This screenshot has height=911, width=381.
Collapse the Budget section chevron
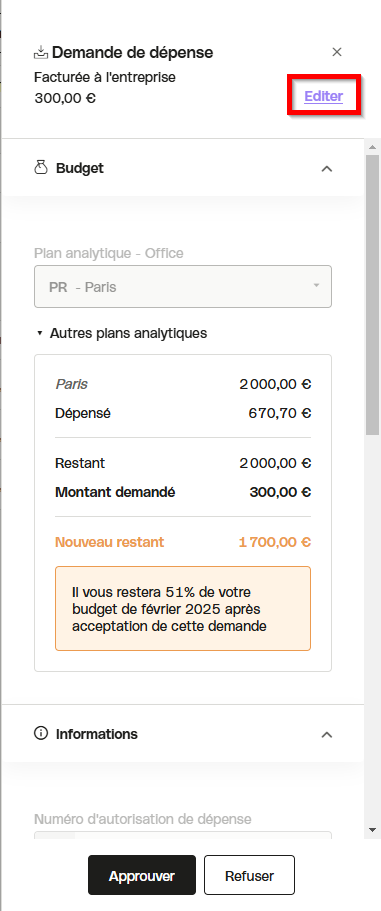tap(327, 168)
